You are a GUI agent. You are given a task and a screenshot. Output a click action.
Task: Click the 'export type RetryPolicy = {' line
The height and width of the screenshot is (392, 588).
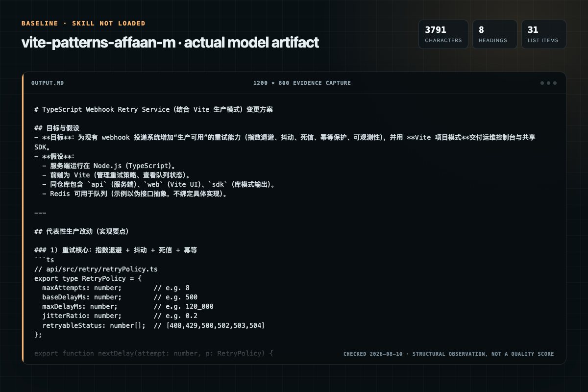point(88,278)
